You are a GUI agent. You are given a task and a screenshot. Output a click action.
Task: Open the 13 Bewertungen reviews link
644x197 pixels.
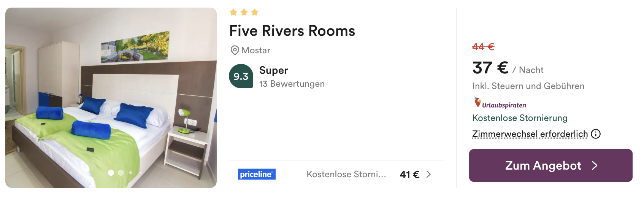292,84
